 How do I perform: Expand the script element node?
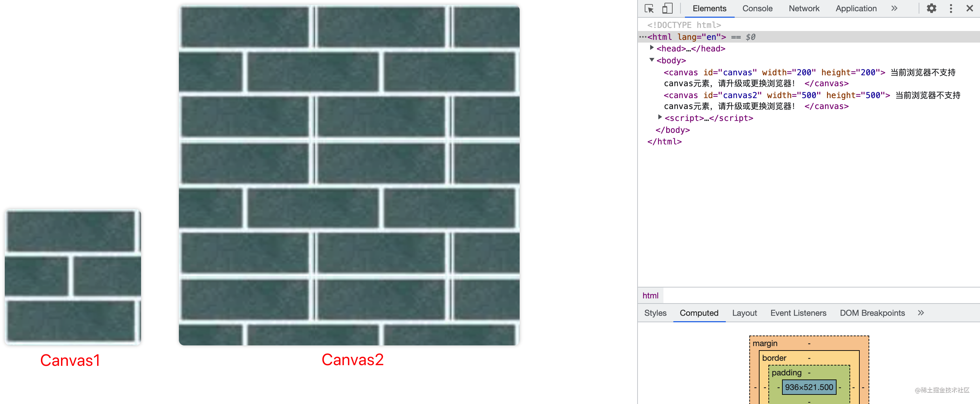click(x=660, y=118)
